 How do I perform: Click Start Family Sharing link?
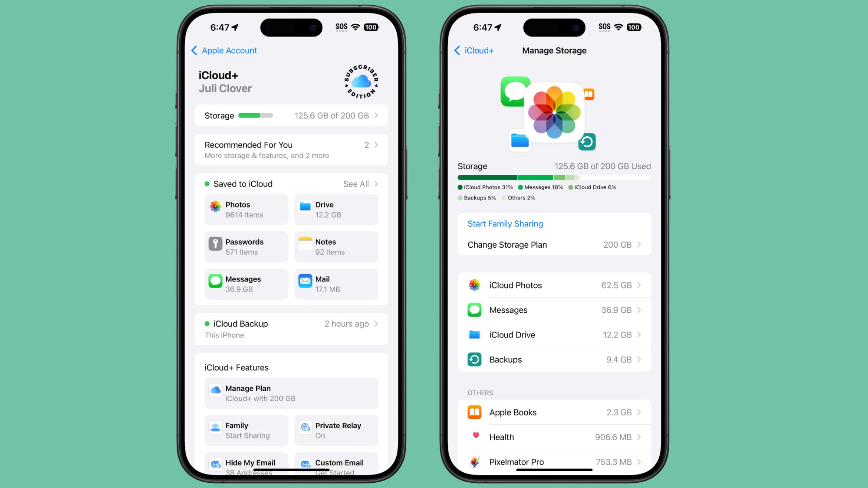click(505, 223)
